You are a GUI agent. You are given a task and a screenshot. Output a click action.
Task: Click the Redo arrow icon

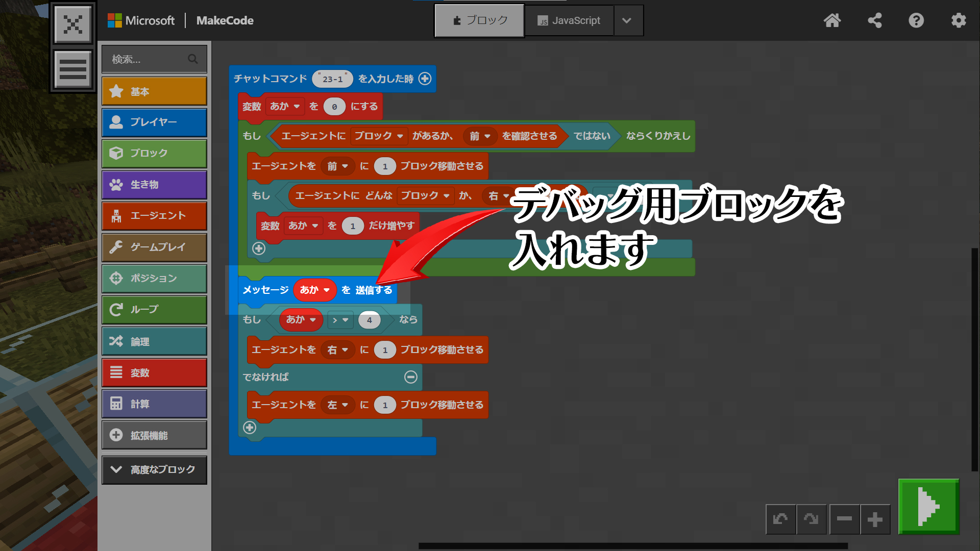coord(811,519)
